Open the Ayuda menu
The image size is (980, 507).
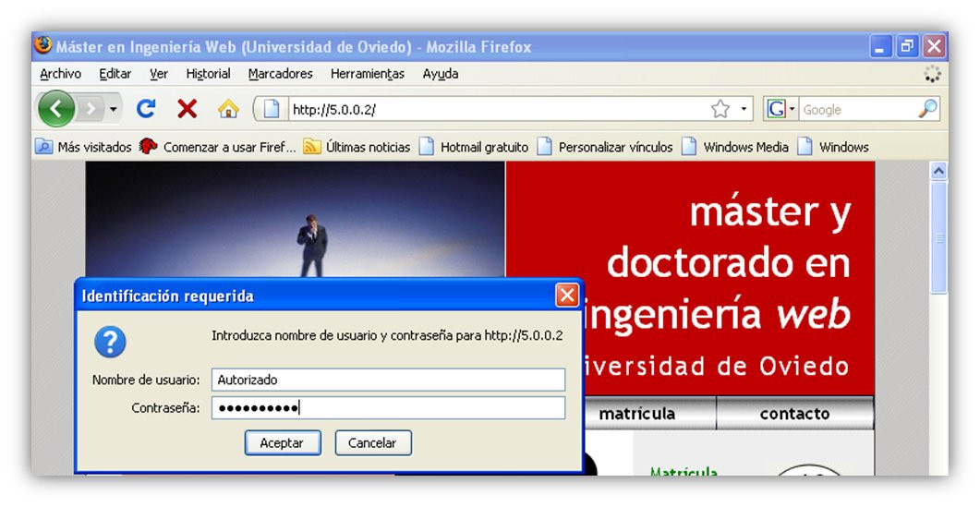coord(440,74)
